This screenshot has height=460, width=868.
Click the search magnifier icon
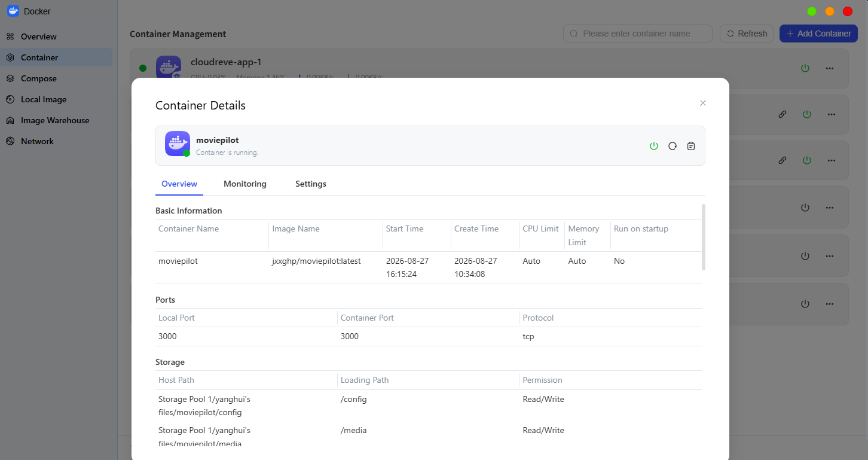[574, 33]
